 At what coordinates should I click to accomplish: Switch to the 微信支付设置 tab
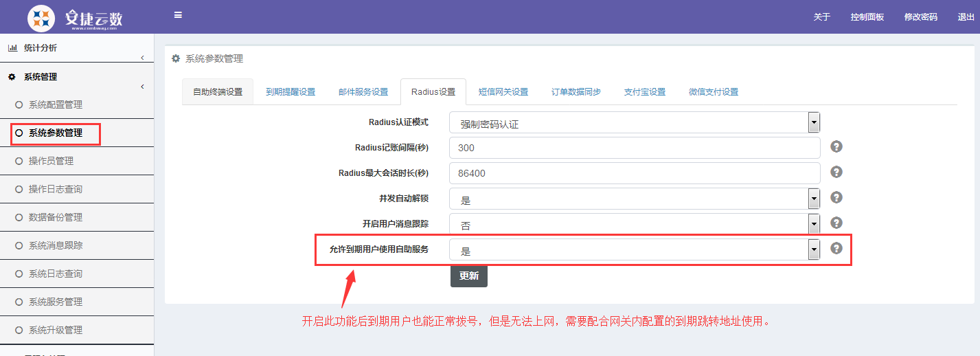point(713,92)
